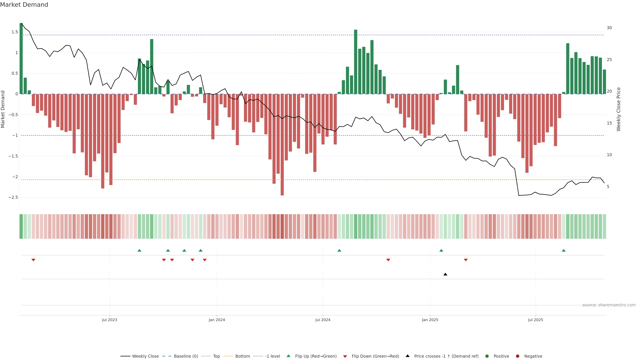
Task: Toggle the -1 level legend item
Action: click(x=272, y=356)
